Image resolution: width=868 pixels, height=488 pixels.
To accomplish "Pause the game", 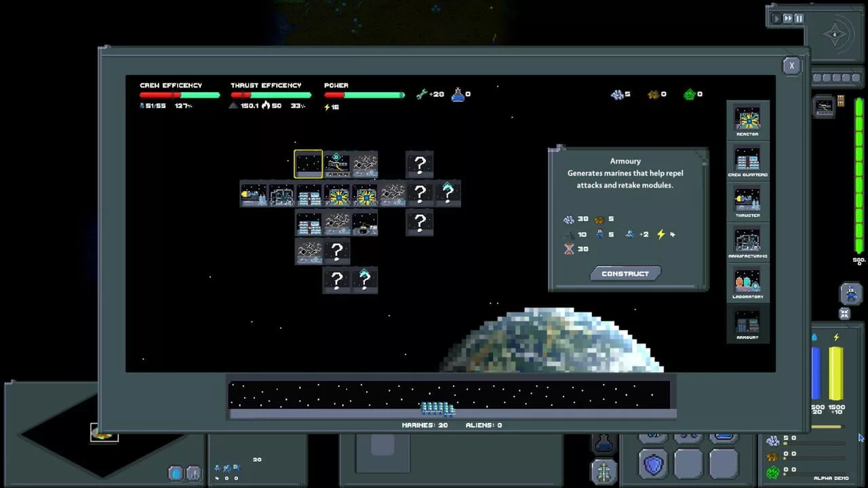I will 799,19.
